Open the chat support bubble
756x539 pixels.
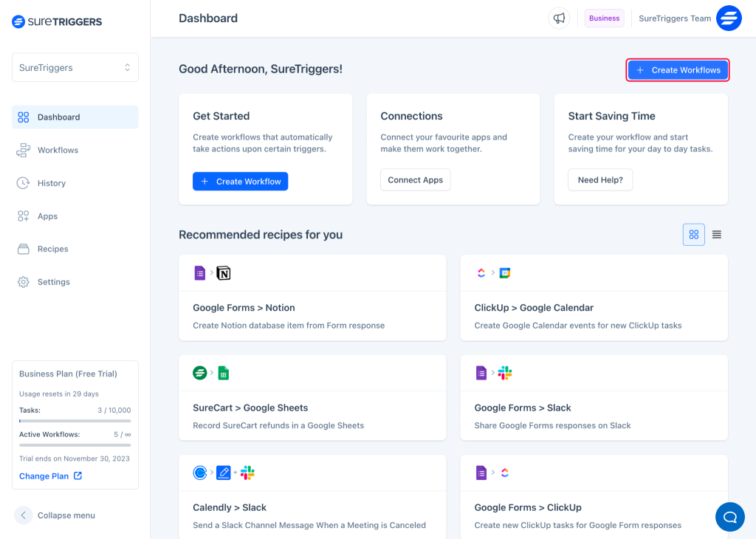[729, 517]
